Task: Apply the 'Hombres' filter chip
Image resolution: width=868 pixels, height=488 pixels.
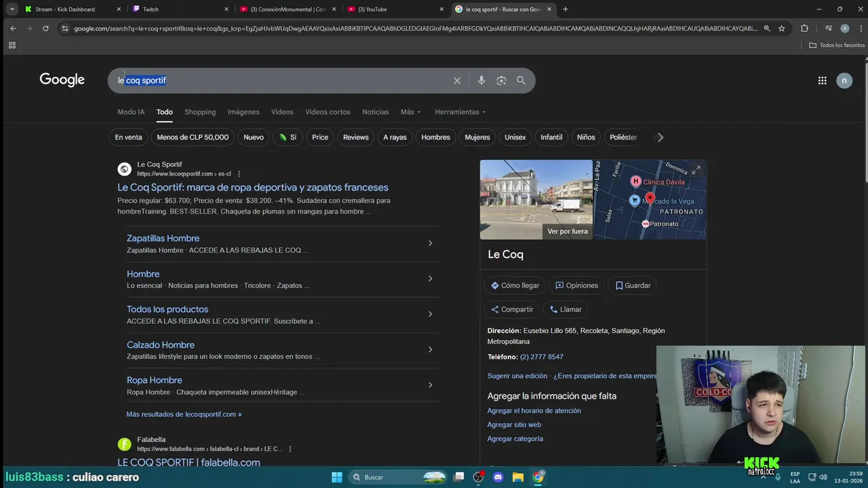Action: pos(435,138)
